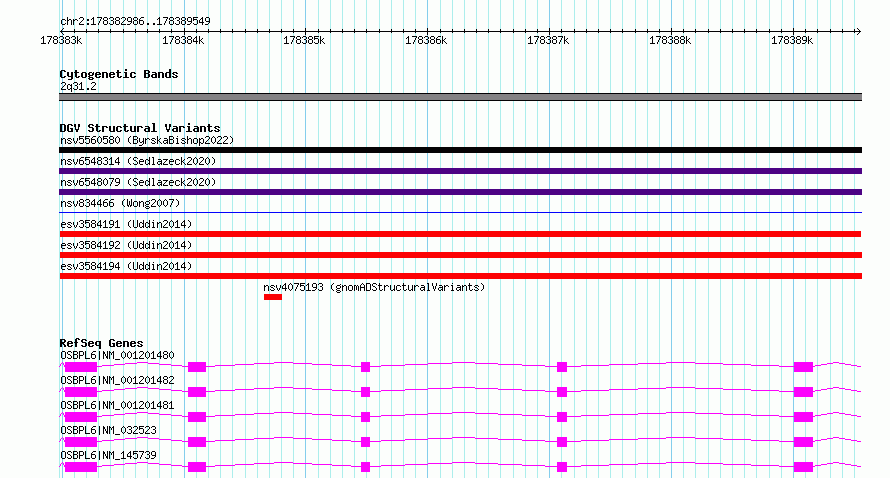Click the chr2:178382986..178389549 region label

[135, 21]
